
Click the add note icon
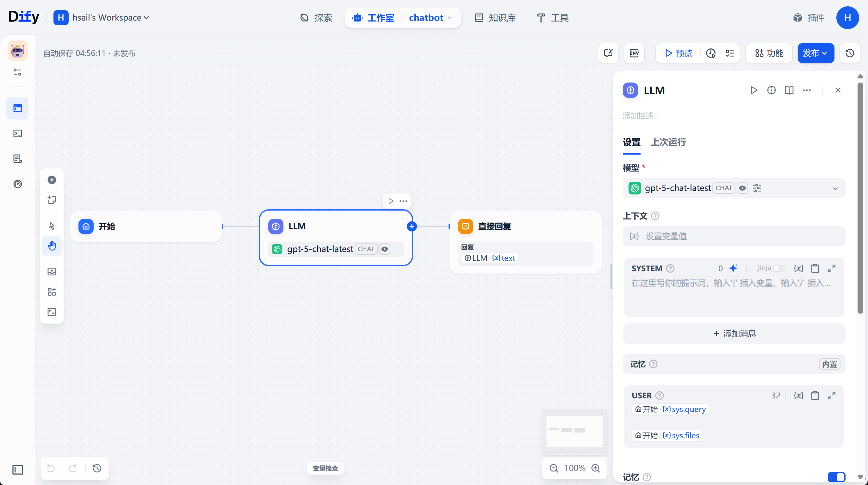[x=52, y=200]
